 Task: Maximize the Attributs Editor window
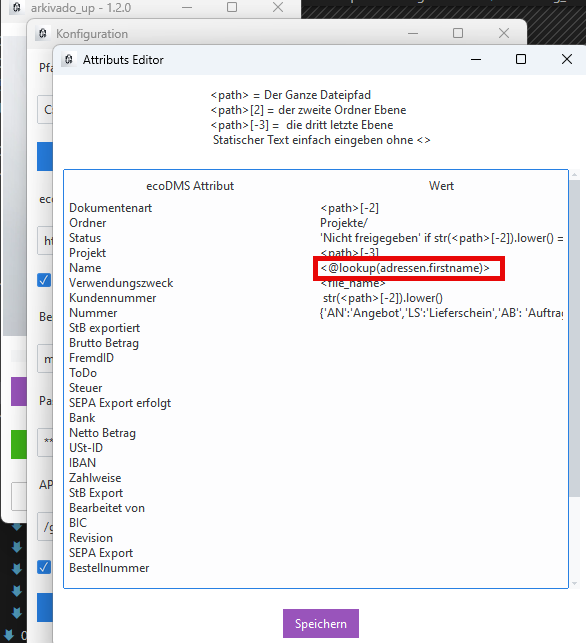(x=521, y=59)
